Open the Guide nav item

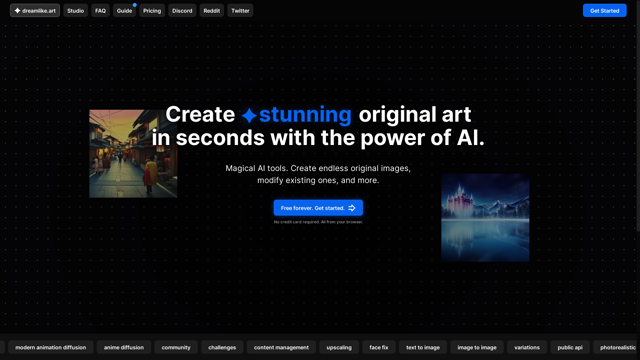click(124, 11)
